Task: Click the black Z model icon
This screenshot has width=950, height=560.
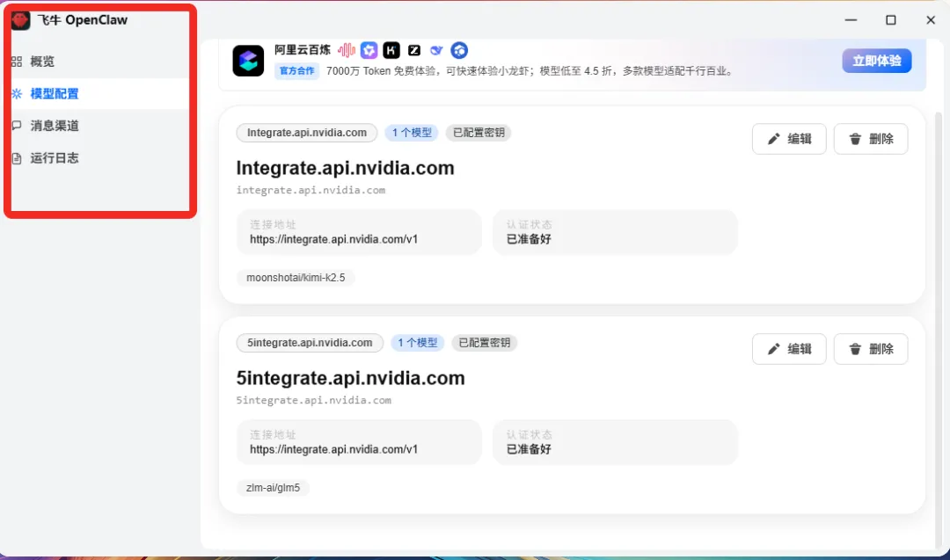Action: [x=413, y=50]
